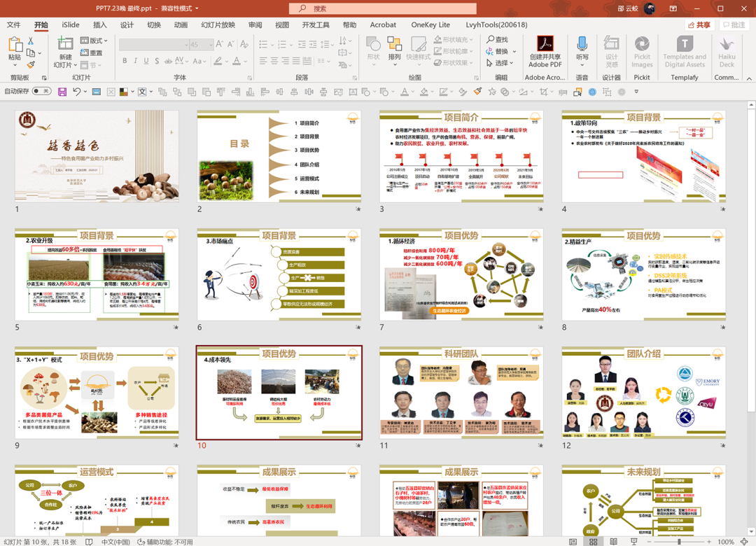Click the blue circle icon in quick access toolbar
756x546 pixels.
593,92
